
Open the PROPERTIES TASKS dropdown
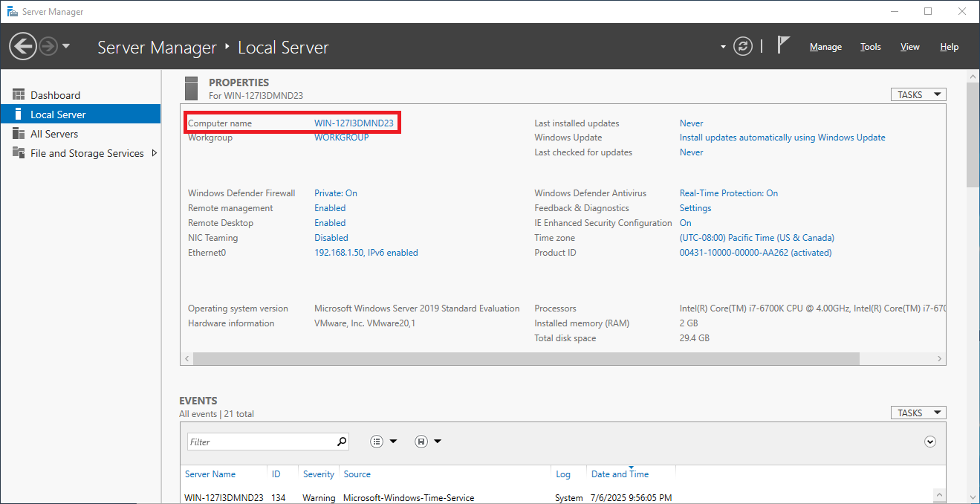pos(918,94)
